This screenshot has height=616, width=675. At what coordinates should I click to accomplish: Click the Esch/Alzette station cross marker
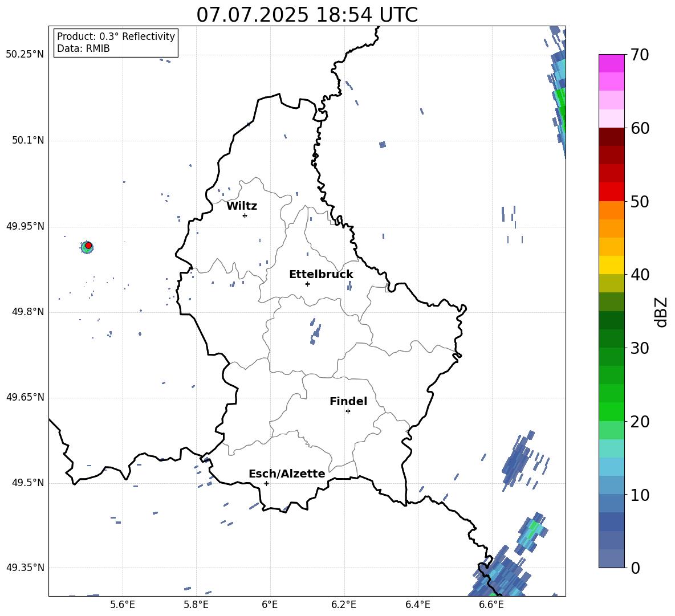266,483
